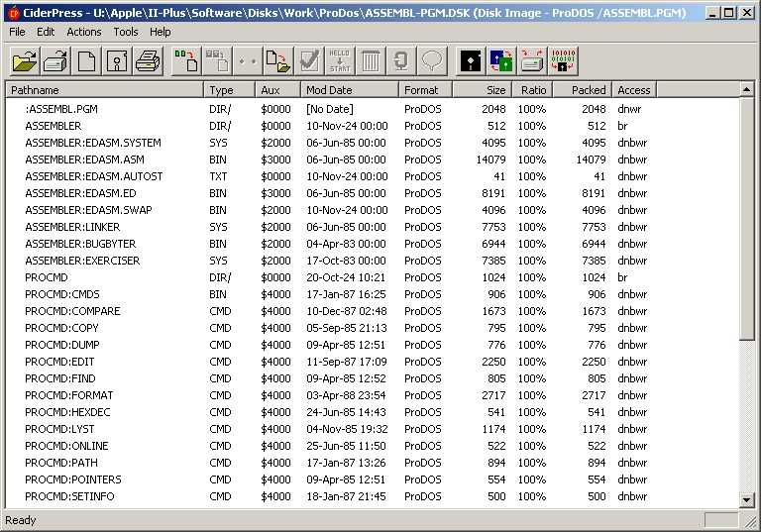Click the Test files checkmark icon
761x532 pixels.
309,61
